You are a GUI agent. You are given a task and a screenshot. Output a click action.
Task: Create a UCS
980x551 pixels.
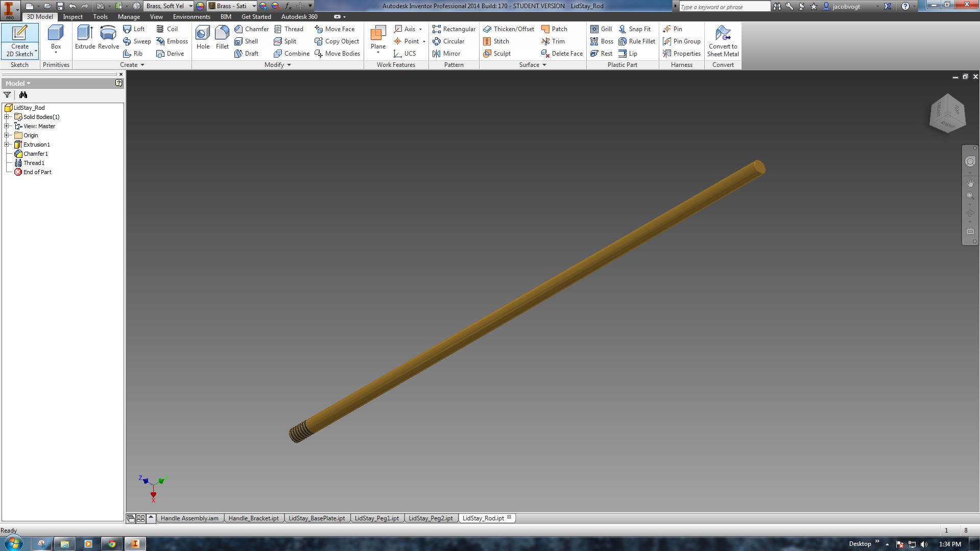click(x=404, y=54)
